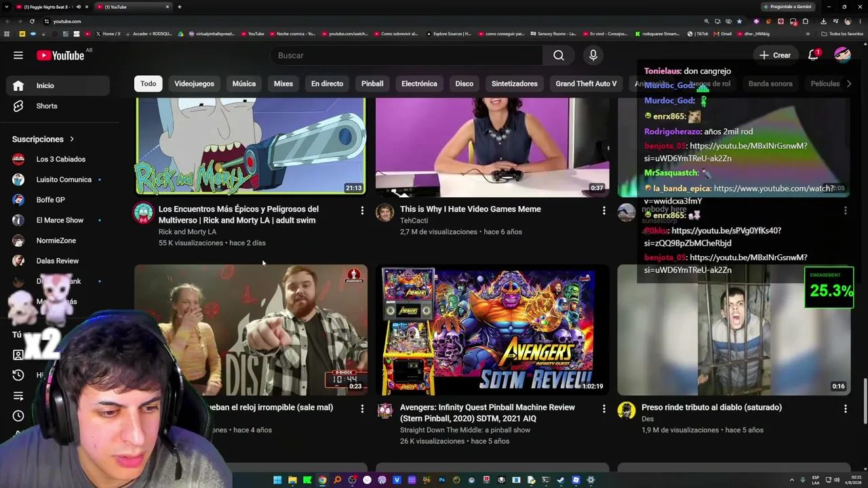Open File Explorer from the taskbar
This screenshot has width=868, height=488.
point(292,480)
